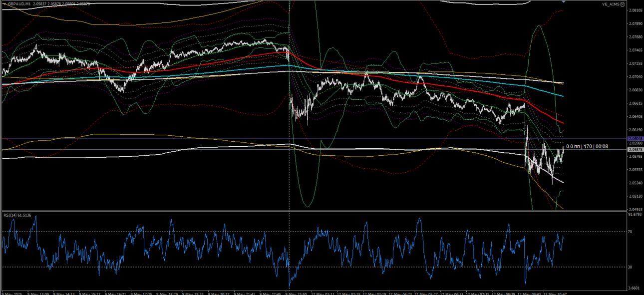Click the 2.04915 price scale value
Image resolution: width=644 pixels, height=295 pixels.
point(636,209)
